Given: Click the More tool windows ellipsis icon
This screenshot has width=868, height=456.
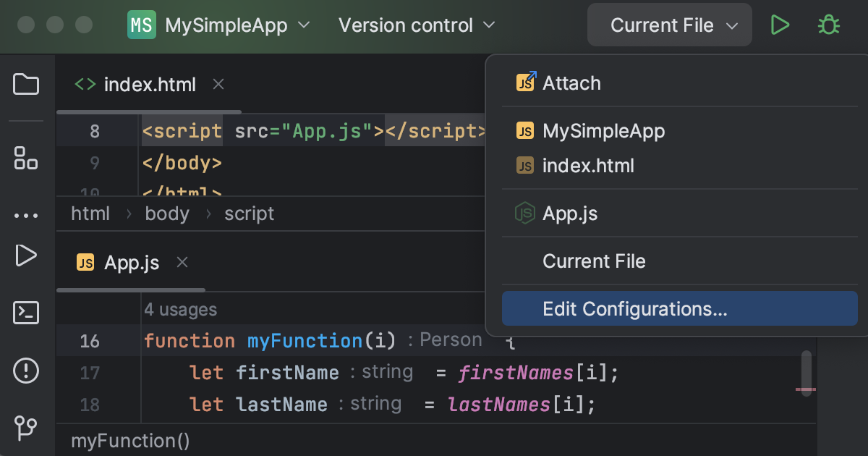Looking at the screenshot, I should (x=26, y=215).
